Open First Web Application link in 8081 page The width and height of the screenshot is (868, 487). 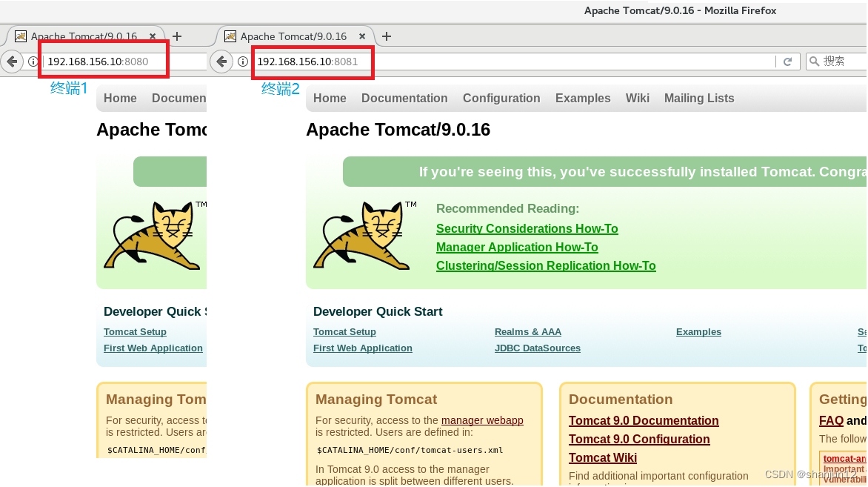363,348
